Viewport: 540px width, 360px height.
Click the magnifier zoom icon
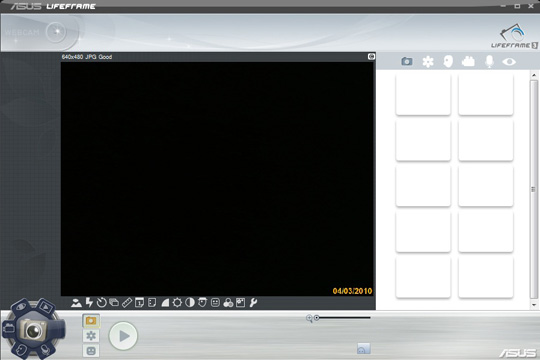point(309,318)
